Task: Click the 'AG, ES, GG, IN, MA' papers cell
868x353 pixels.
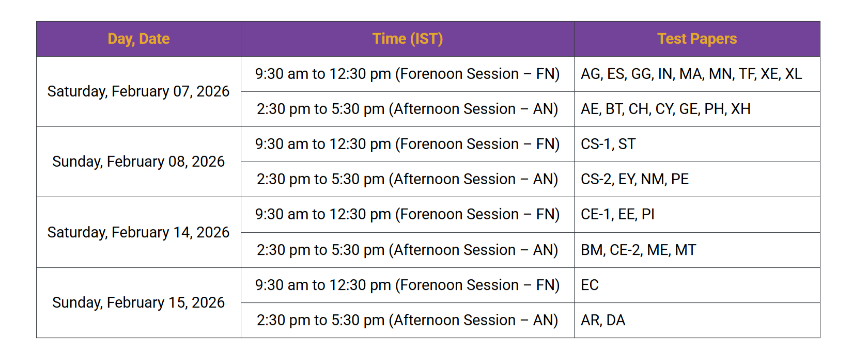Action: point(691,74)
